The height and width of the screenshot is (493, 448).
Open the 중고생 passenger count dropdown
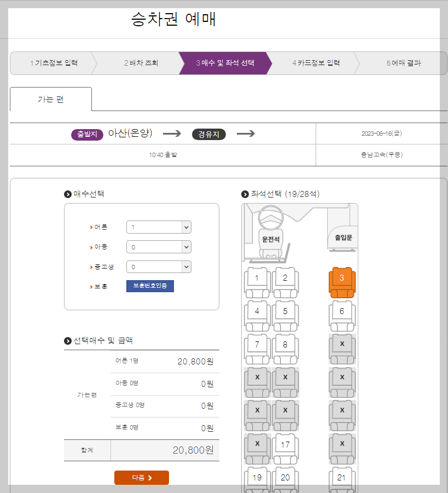[159, 266]
